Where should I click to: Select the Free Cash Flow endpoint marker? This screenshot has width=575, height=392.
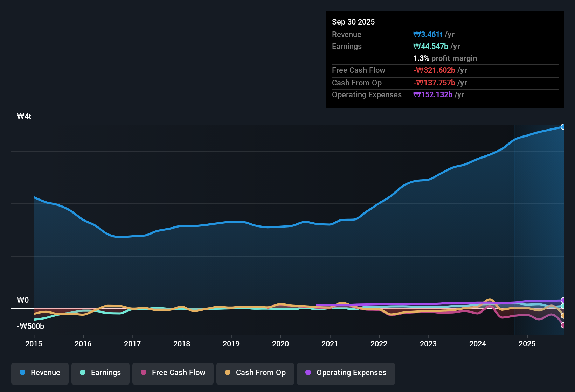pos(563,325)
